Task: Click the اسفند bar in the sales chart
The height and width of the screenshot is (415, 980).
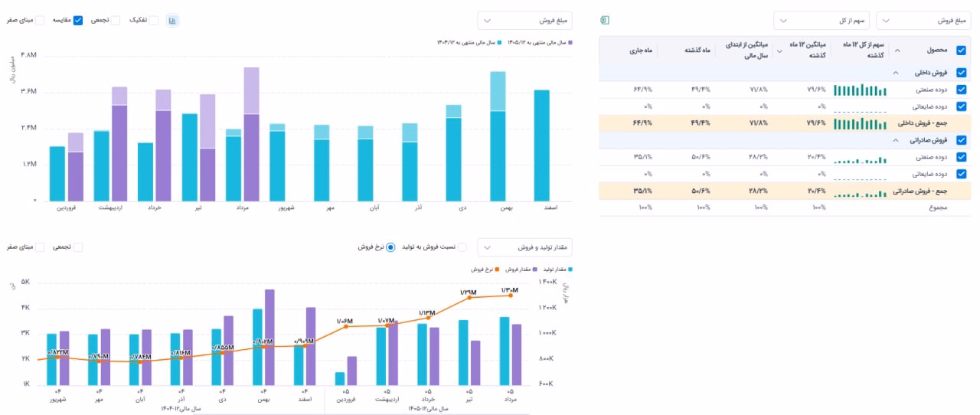Action: (541, 145)
